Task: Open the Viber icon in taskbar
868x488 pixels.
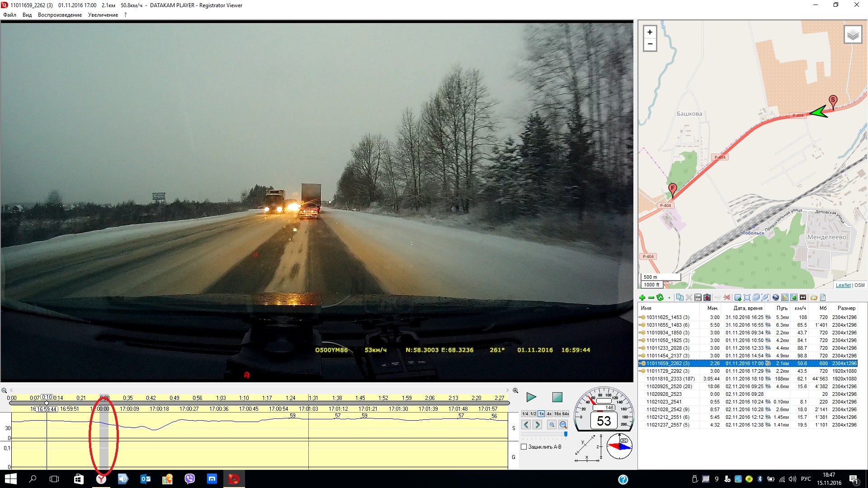Action: [189, 479]
